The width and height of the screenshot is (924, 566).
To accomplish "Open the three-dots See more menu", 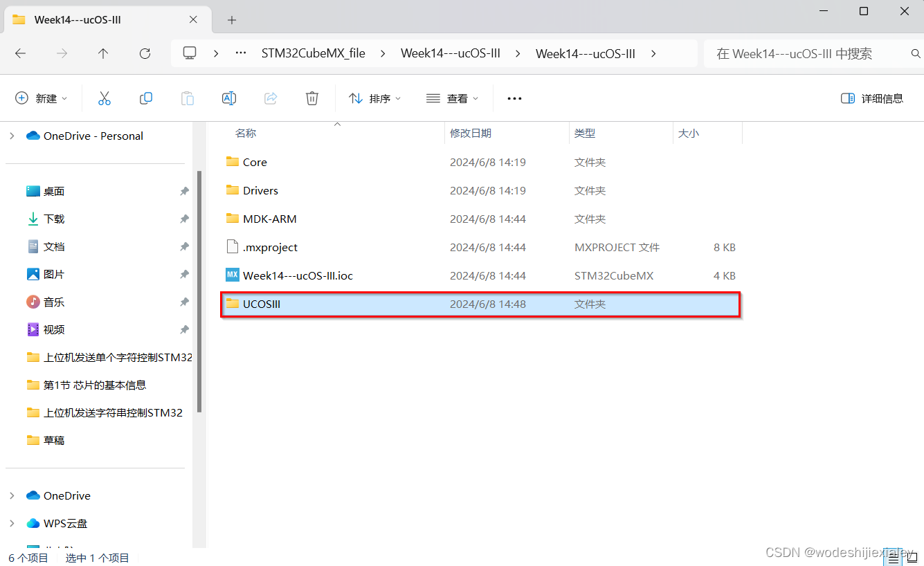I will click(514, 98).
